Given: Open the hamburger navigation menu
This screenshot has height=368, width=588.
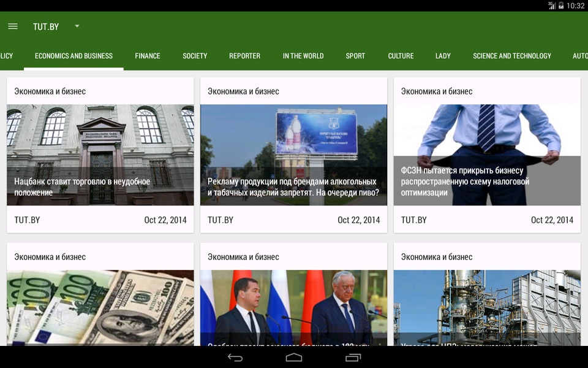Looking at the screenshot, I should pyautogui.click(x=13, y=26).
